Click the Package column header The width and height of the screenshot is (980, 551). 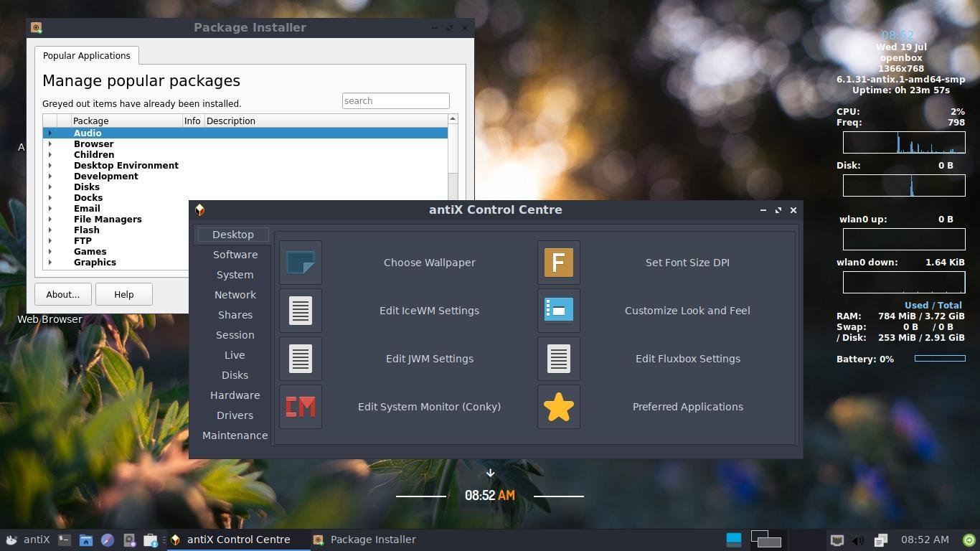[x=127, y=121]
